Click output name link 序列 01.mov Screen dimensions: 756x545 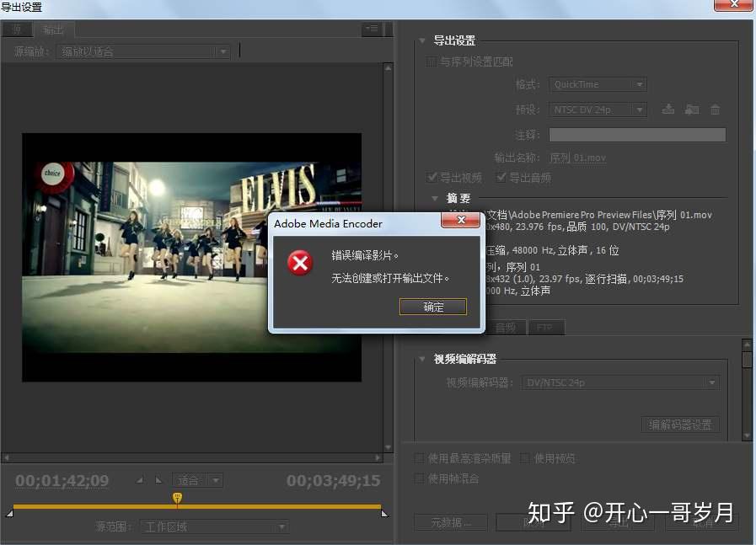(577, 158)
